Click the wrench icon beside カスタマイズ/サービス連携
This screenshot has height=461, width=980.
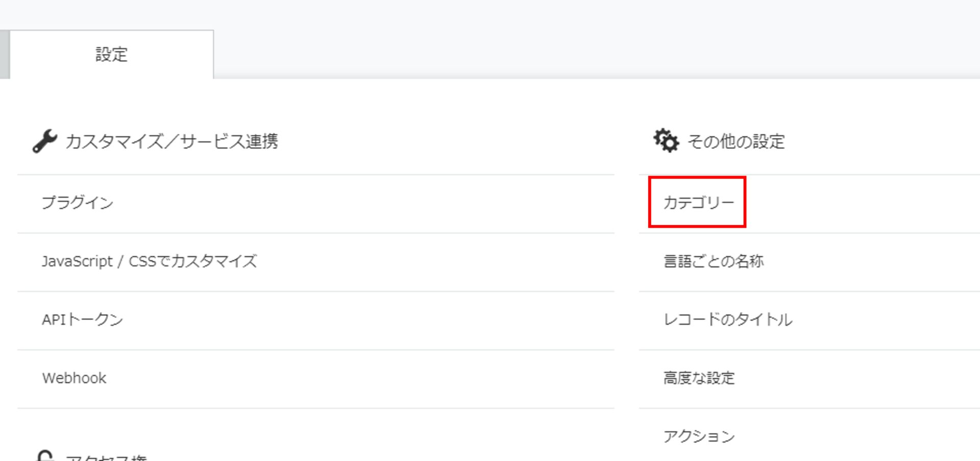tap(45, 141)
